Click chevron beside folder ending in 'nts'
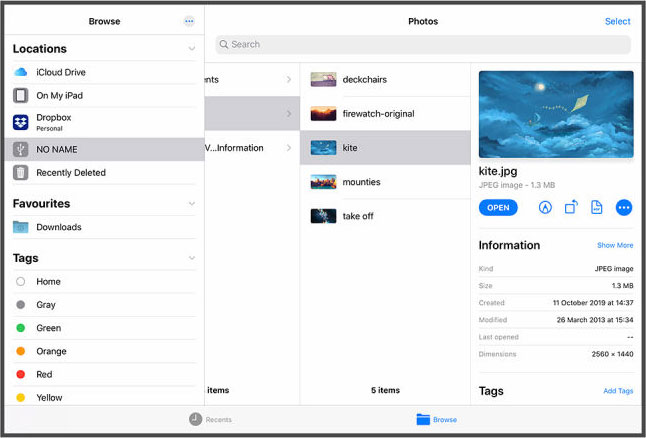Viewport: 646px width, 438px height. (x=289, y=80)
